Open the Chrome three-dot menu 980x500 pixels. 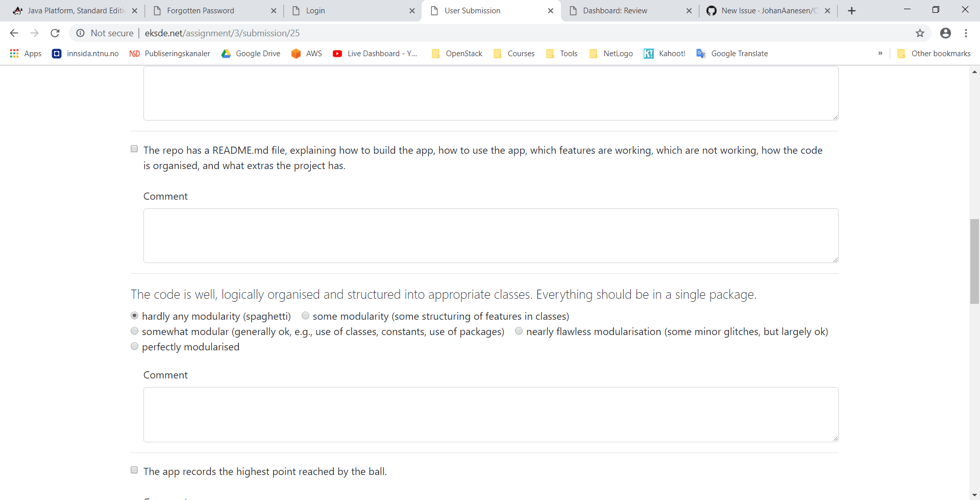966,33
